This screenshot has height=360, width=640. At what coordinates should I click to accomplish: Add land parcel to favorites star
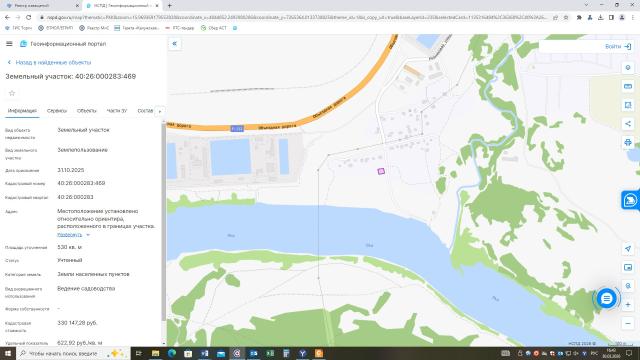(12, 93)
